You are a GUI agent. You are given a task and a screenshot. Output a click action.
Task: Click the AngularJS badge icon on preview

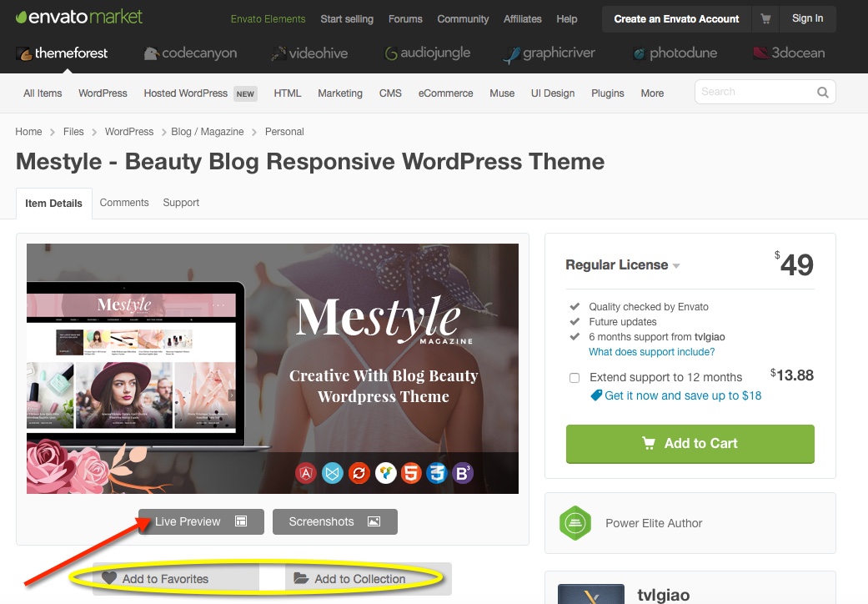tap(305, 473)
